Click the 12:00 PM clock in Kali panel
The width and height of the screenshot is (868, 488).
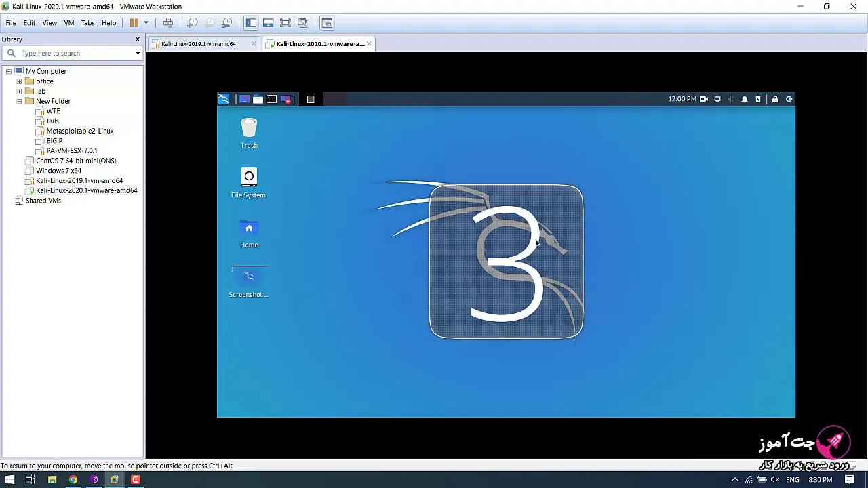[x=682, y=99]
